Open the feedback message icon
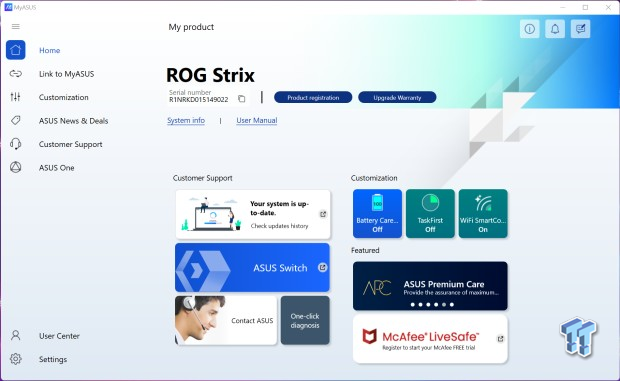 580,29
